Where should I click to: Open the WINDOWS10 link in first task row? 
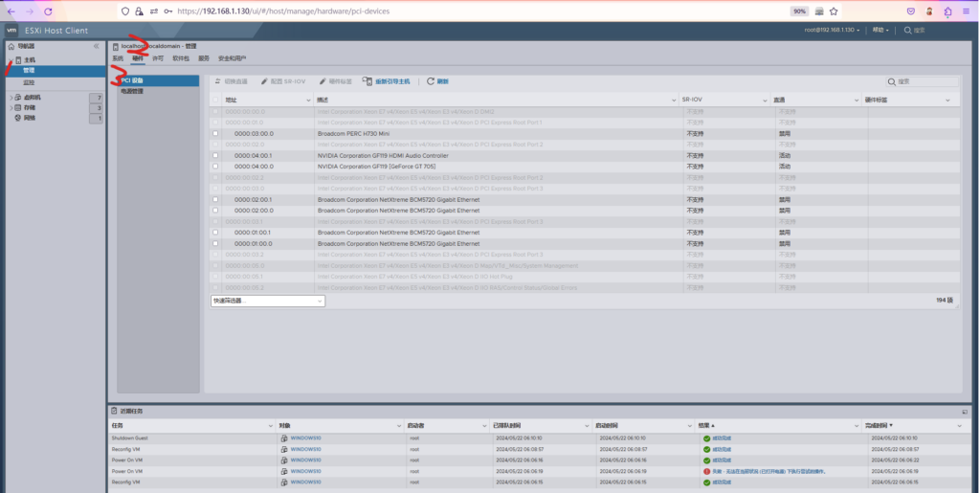[x=304, y=438]
